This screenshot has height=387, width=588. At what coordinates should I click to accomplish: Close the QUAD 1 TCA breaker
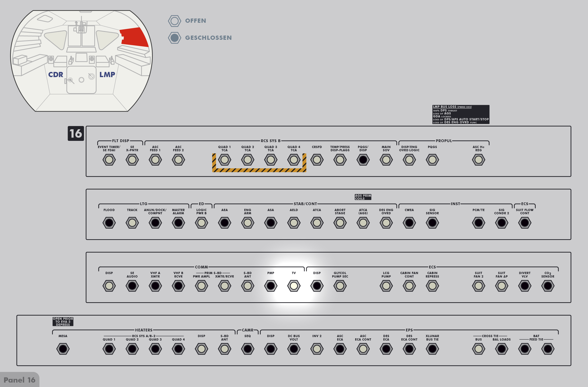(x=224, y=160)
